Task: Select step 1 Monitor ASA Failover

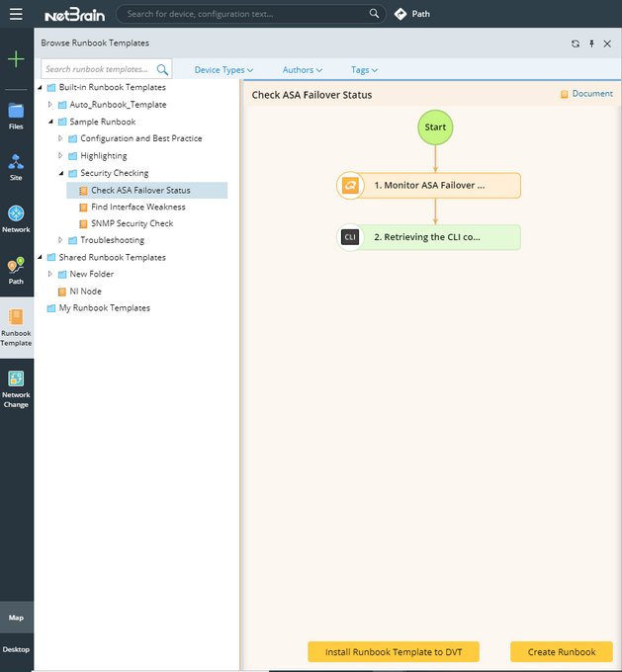Action: (x=428, y=185)
